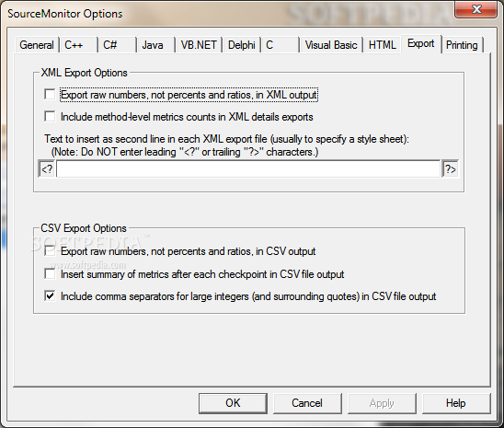Click 'Include method-level metrics counts' label
Image resolution: width=504 pixels, height=428 pixels.
pyautogui.click(x=187, y=117)
